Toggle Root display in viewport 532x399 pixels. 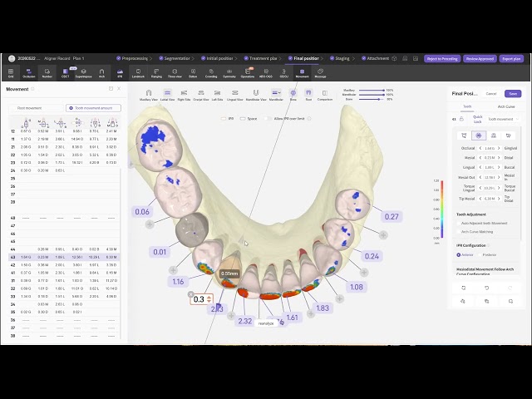[x=308, y=96]
